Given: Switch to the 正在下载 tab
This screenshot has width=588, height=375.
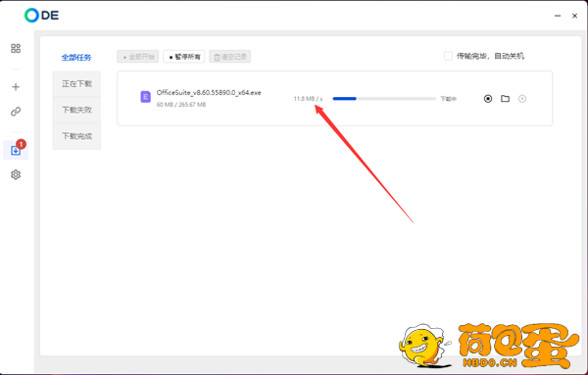Looking at the screenshot, I should point(76,84).
